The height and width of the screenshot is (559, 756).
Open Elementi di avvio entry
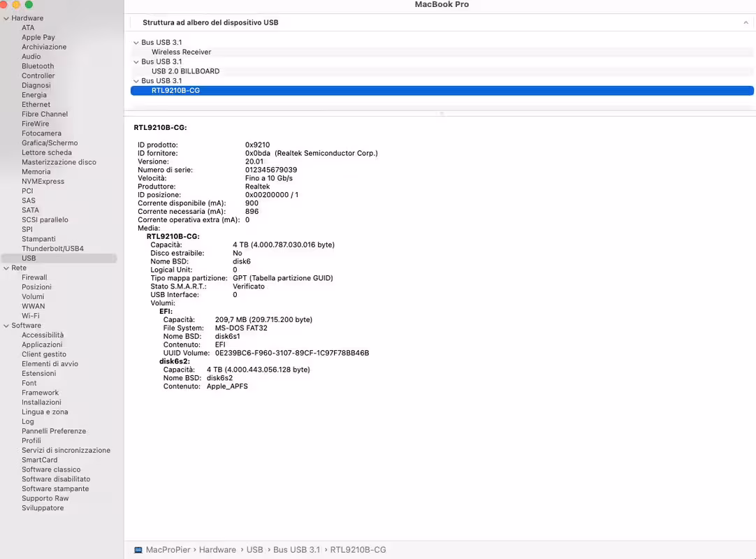pos(50,364)
